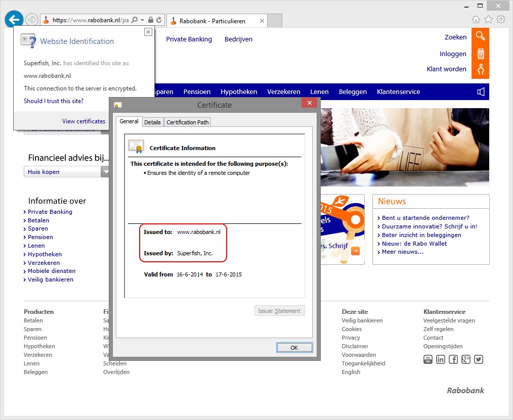Close the Certificate dialog with red X
This screenshot has width=513, height=420.
(x=310, y=103)
